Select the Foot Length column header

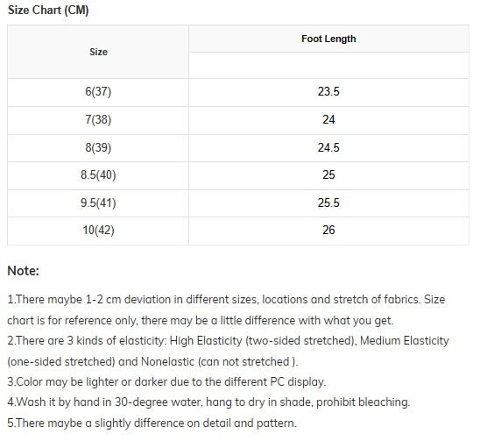328,39
